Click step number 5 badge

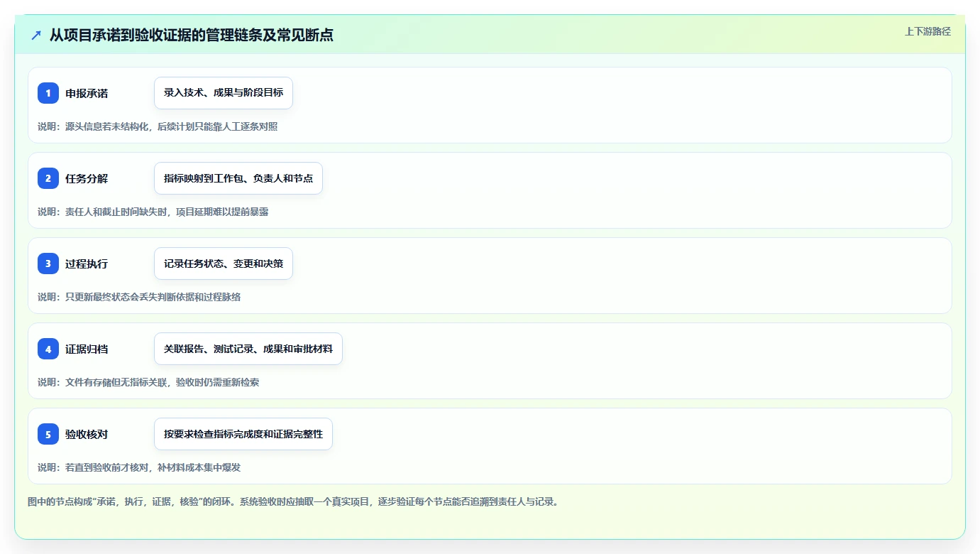click(48, 434)
